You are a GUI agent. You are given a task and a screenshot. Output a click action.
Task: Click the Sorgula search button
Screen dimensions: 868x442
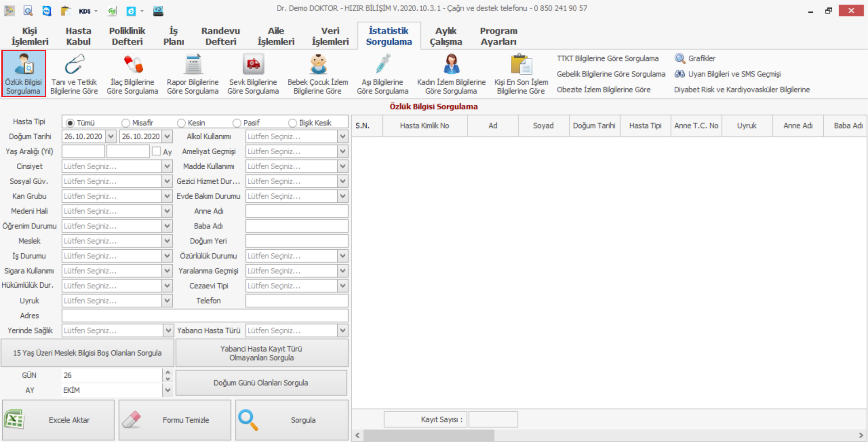[292, 420]
